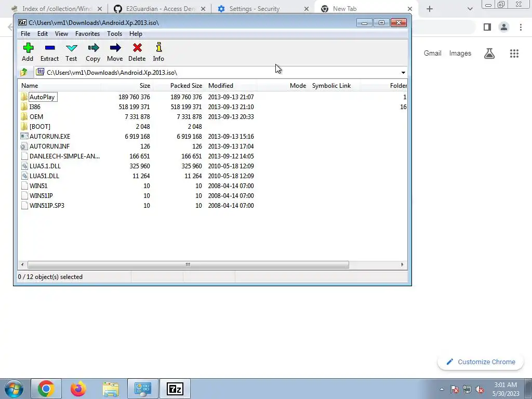Viewport: 532px width, 399px height.
Task: Click the scroll right arrow
Action: tap(402, 264)
